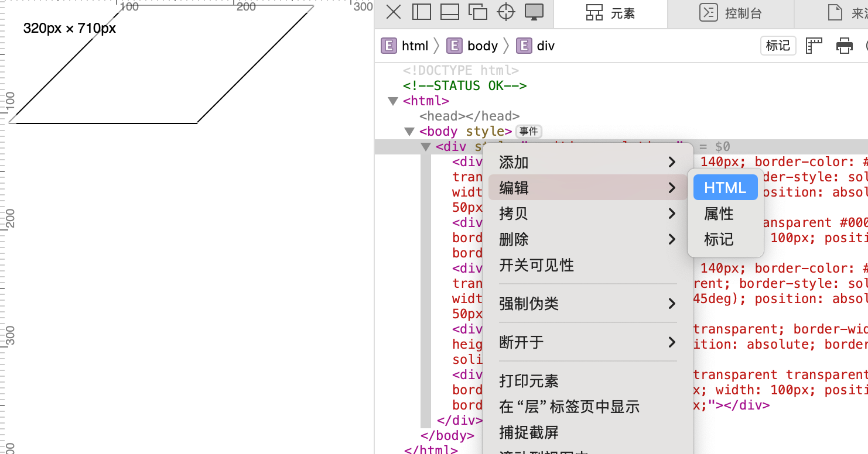The width and height of the screenshot is (868, 454).
Task: Choose 编辑 in the context menu
Action: [587, 188]
